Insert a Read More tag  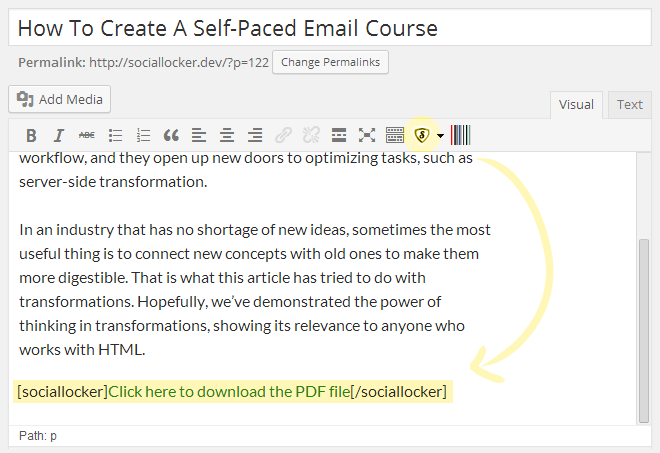339,135
